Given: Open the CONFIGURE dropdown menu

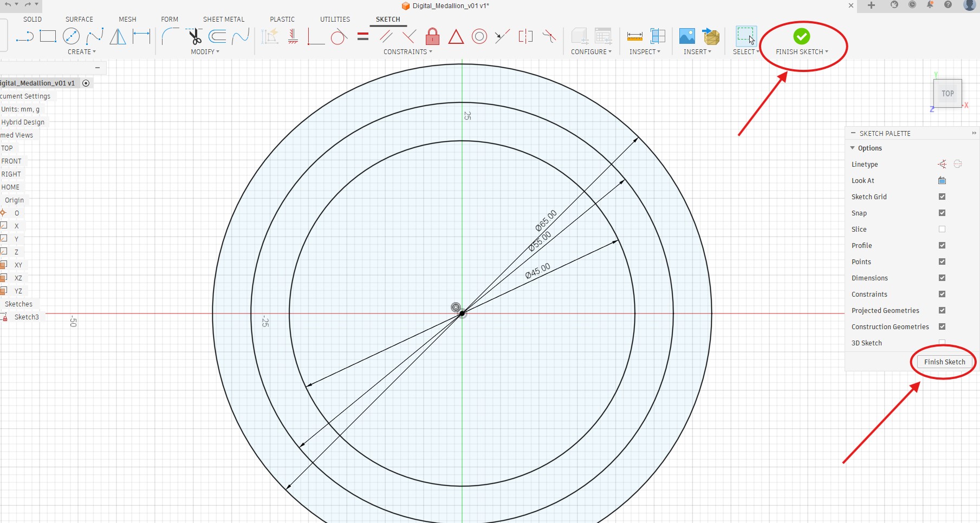Looking at the screenshot, I should [x=591, y=52].
